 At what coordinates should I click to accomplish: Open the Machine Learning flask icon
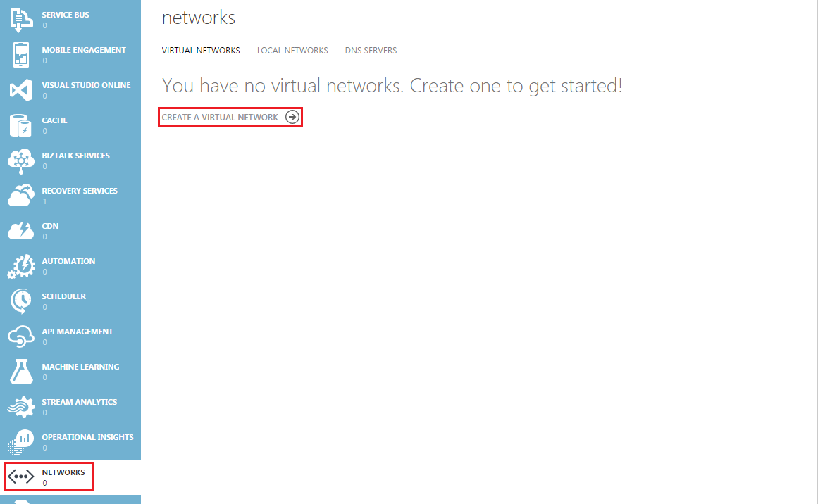pos(21,372)
